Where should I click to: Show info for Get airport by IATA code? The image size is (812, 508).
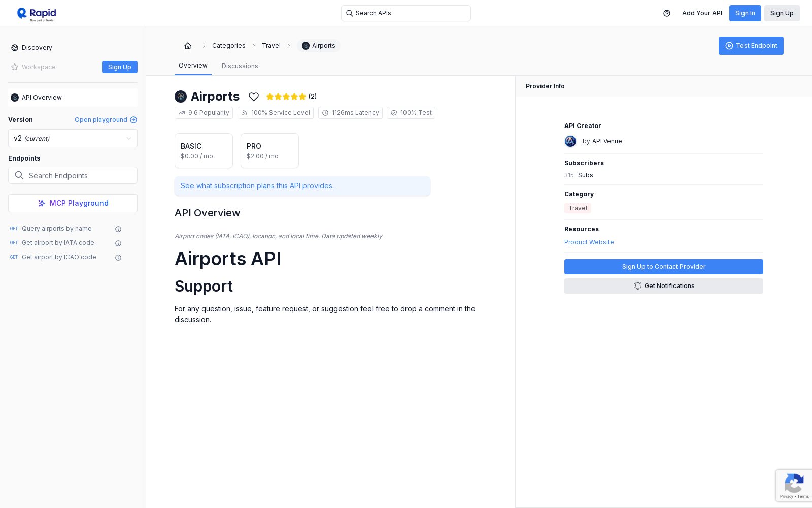point(118,243)
